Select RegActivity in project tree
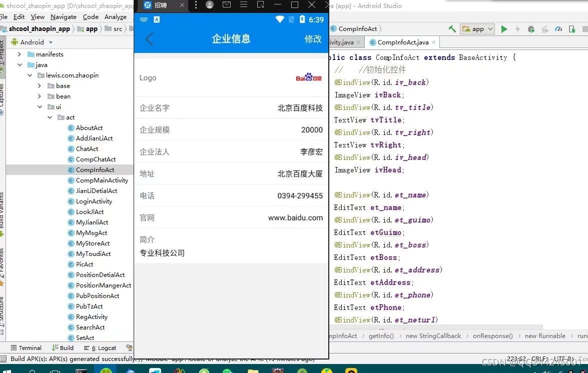 [x=92, y=316]
